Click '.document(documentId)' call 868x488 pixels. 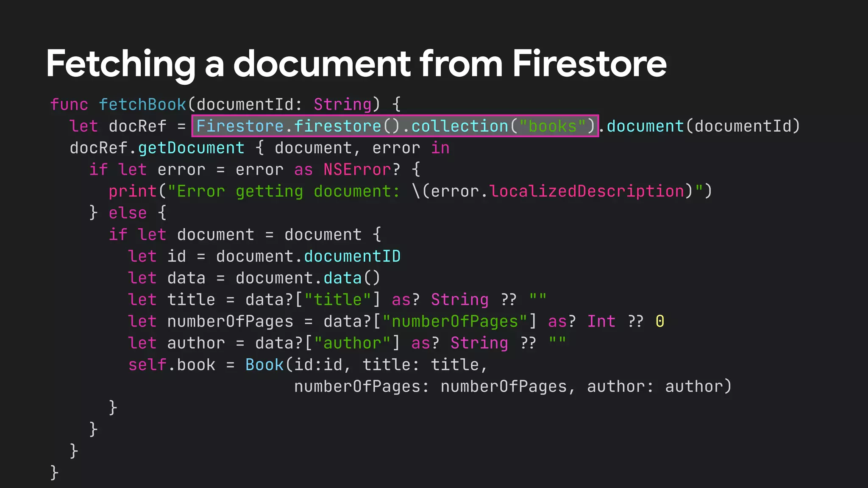[700, 126]
